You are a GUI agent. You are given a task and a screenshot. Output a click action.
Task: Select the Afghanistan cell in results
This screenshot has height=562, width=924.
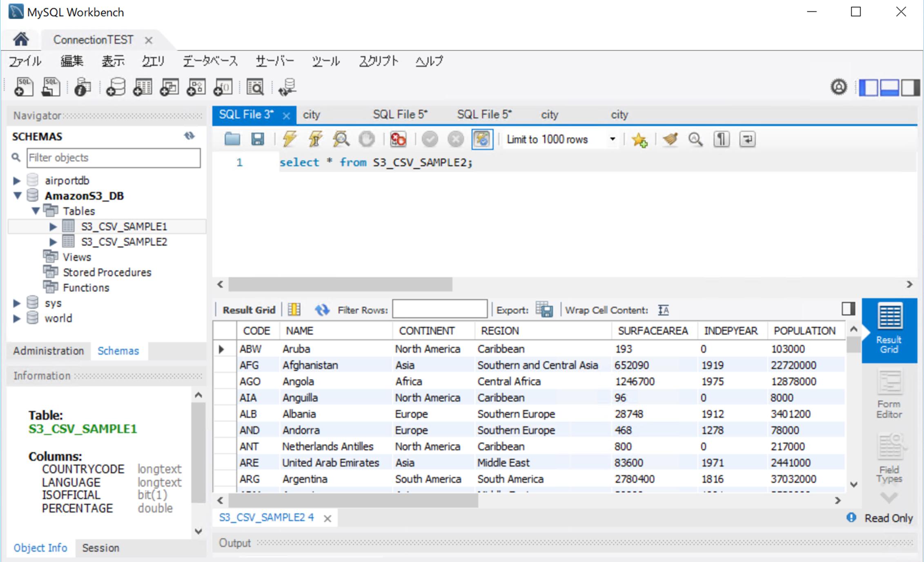coord(336,365)
